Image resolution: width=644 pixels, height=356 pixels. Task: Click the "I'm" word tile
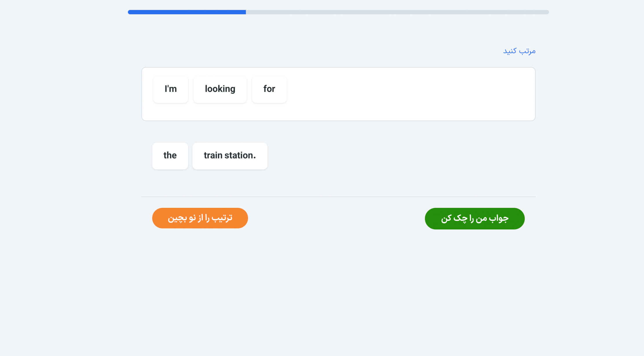pyautogui.click(x=171, y=89)
